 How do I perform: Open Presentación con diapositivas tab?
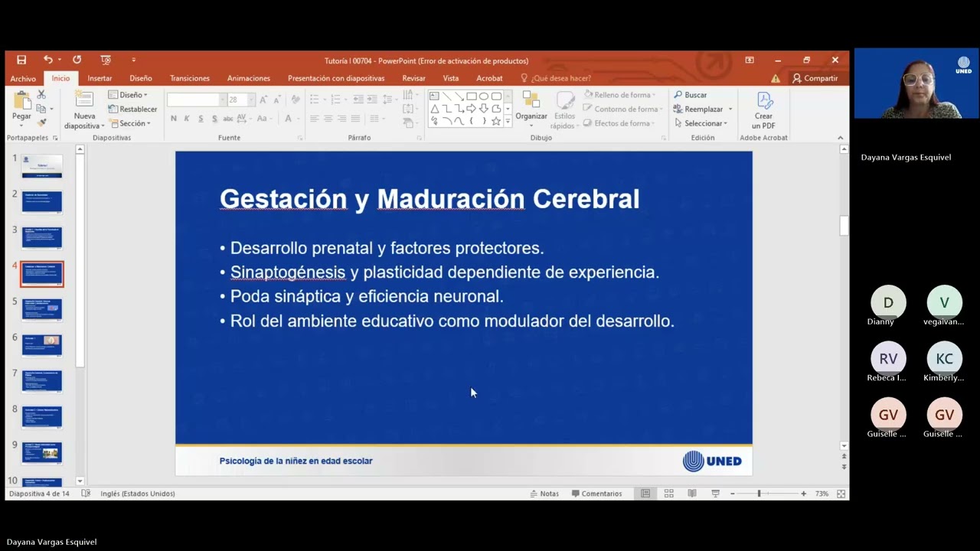tap(336, 78)
